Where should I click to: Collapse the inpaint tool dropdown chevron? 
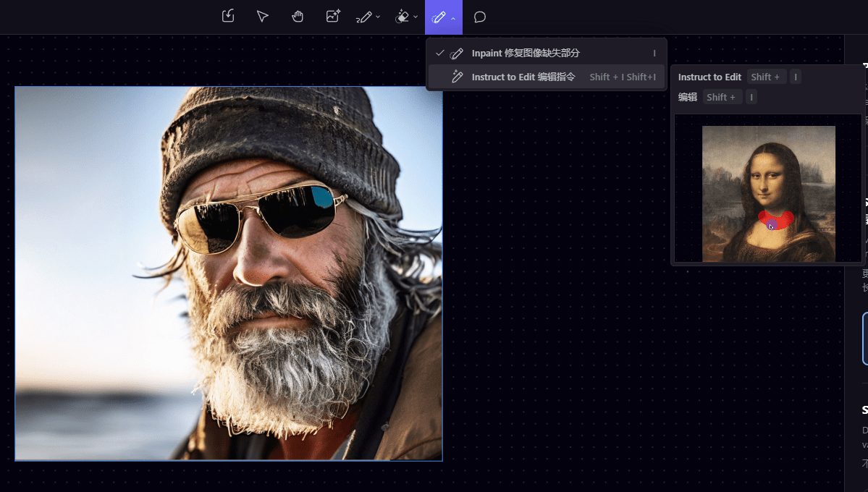(453, 18)
